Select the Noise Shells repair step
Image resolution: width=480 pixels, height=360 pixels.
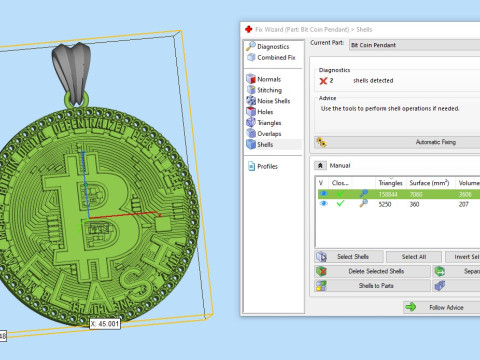(x=273, y=101)
